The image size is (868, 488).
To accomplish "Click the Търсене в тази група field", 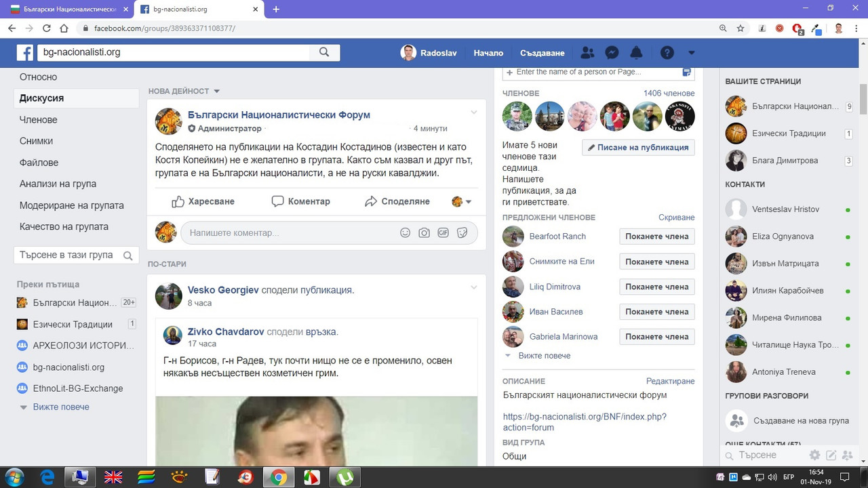I will tap(75, 256).
